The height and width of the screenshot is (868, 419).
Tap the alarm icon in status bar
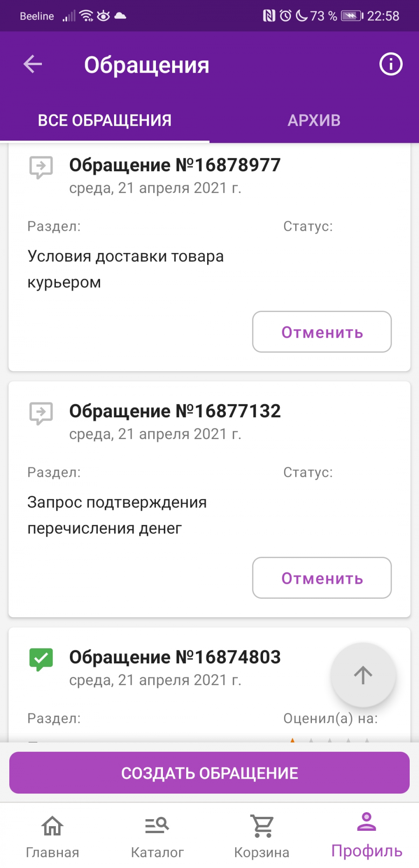(285, 16)
